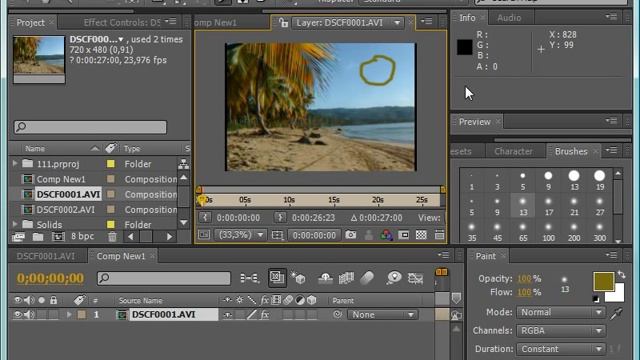This screenshot has height=360, width=640.
Task: Click the timeline search field
Action: [x=164, y=278]
